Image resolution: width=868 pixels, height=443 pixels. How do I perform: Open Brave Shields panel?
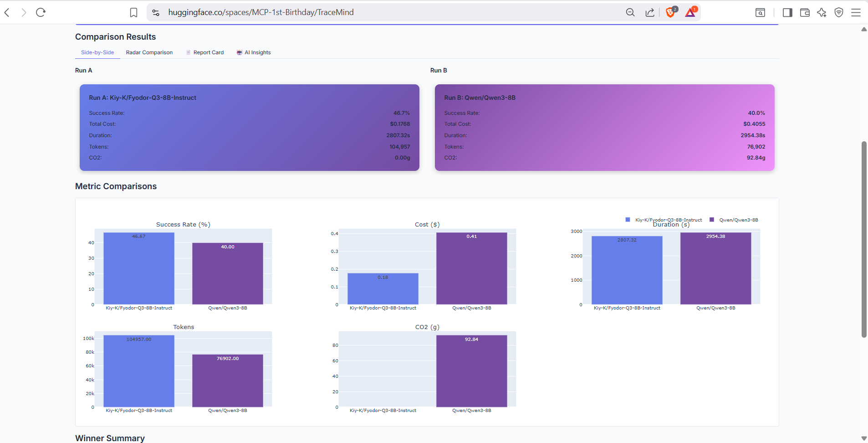click(x=671, y=12)
